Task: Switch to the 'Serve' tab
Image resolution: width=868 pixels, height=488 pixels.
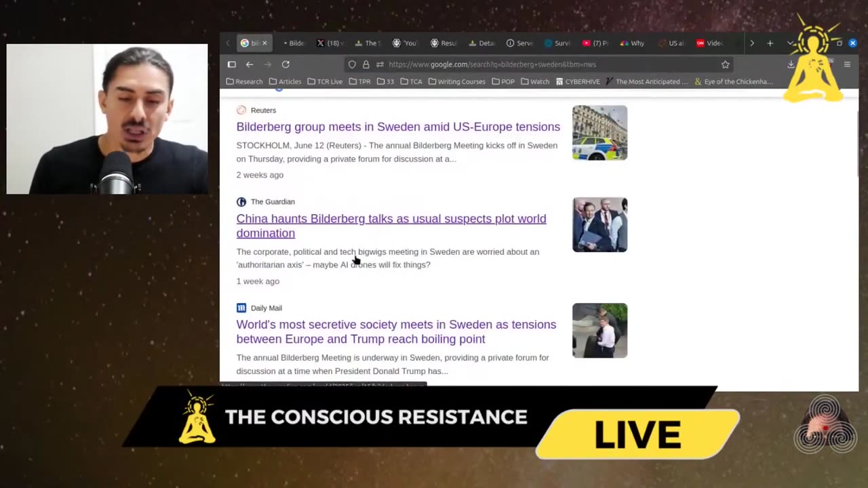Action: coord(519,43)
